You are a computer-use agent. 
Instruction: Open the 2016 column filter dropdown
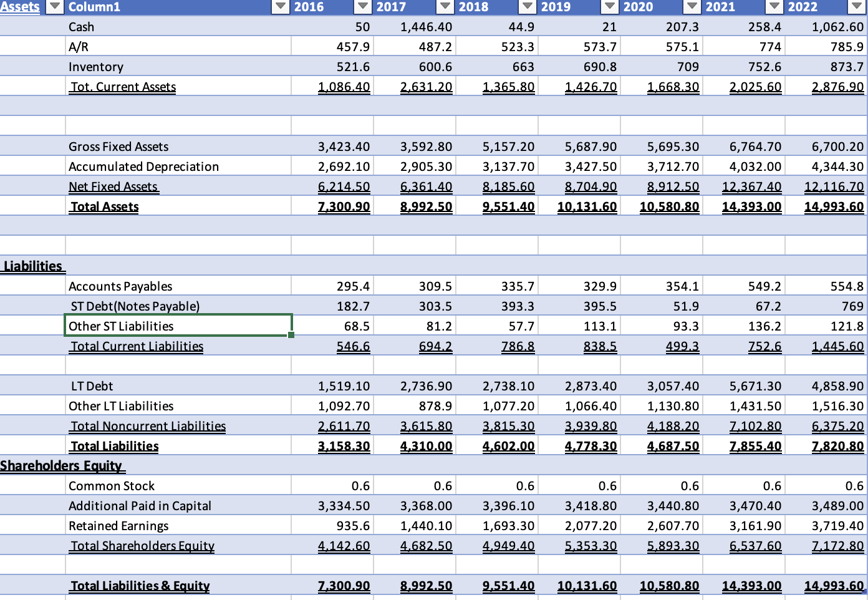pos(363,7)
